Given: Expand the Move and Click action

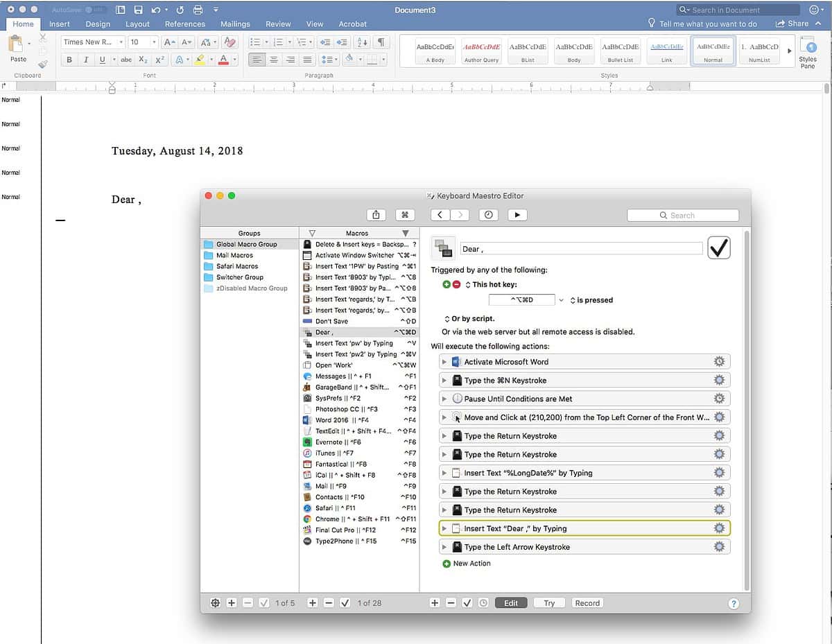Looking at the screenshot, I should [x=444, y=417].
